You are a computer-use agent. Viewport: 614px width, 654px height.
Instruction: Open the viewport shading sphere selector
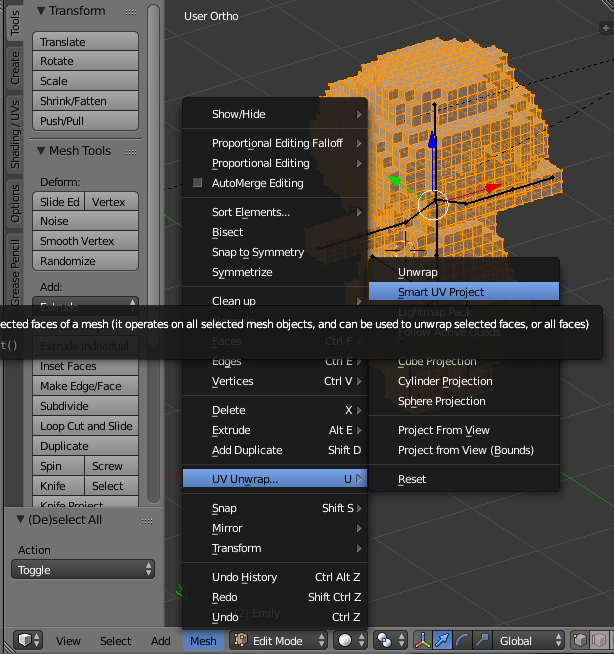pyautogui.click(x=350, y=640)
